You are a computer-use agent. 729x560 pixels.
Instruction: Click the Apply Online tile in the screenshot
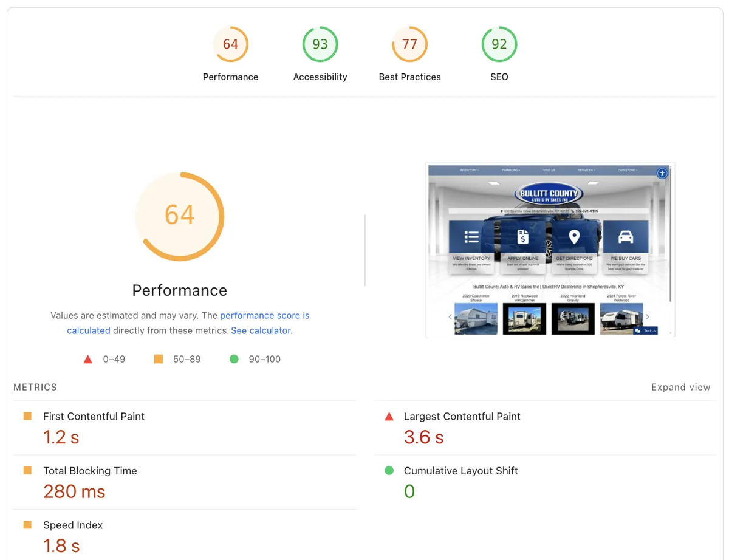(x=523, y=247)
